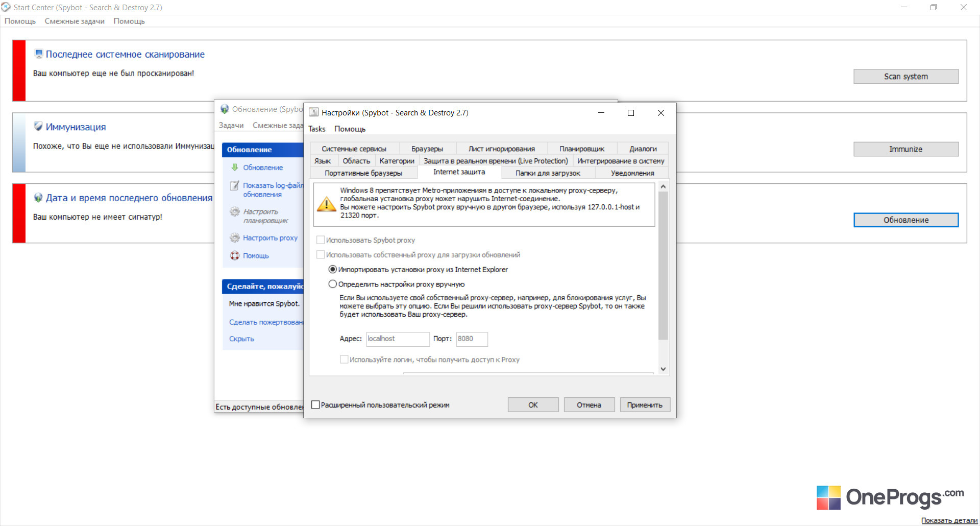
Task: Click the gear icon next to Настроить proxy
Action: (x=235, y=237)
